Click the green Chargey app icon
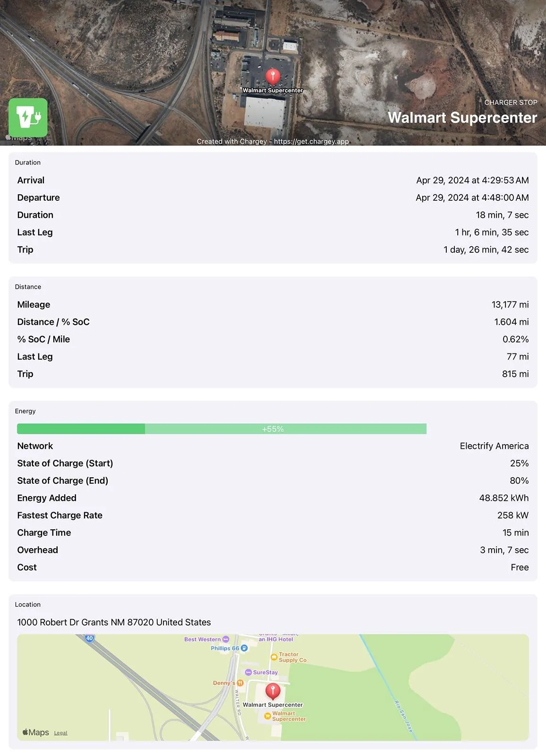 (x=28, y=117)
